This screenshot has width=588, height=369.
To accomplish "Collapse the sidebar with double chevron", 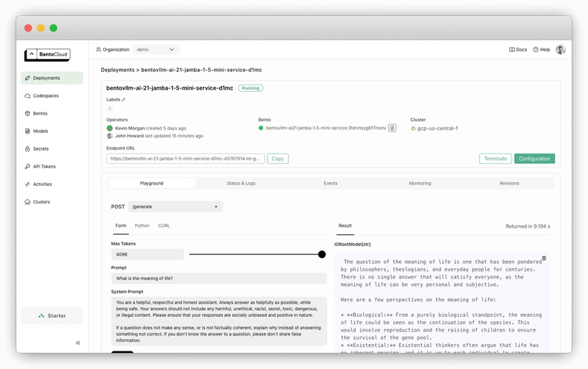I will (78, 343).
